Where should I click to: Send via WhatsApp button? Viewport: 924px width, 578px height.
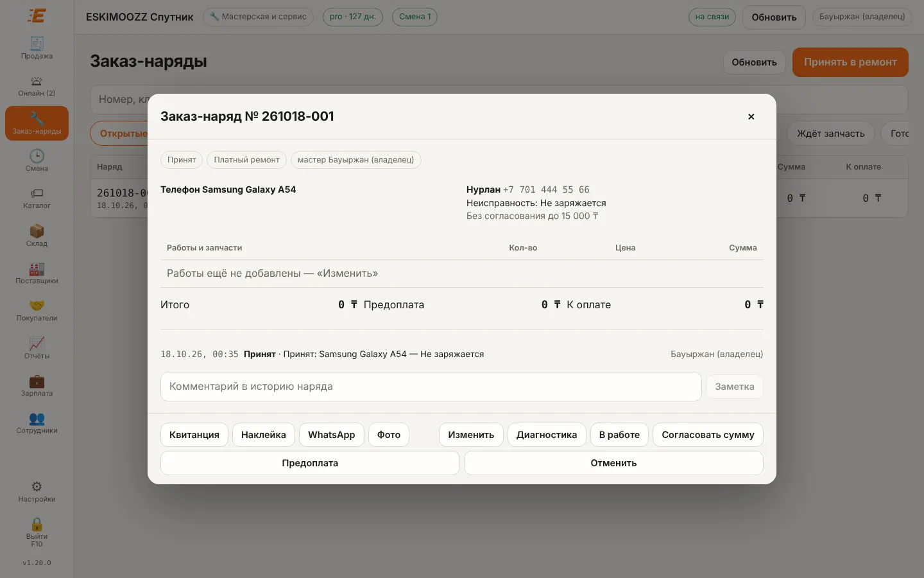(x=332, y=435)
